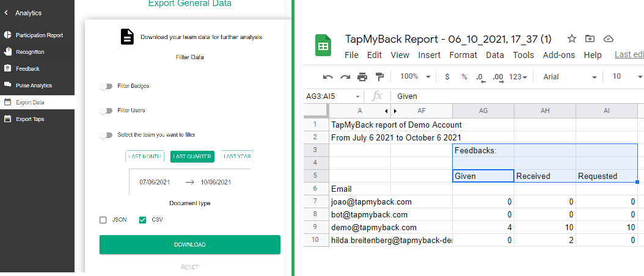Open Recognition hand icon in sidebar

tap(7, 52)
